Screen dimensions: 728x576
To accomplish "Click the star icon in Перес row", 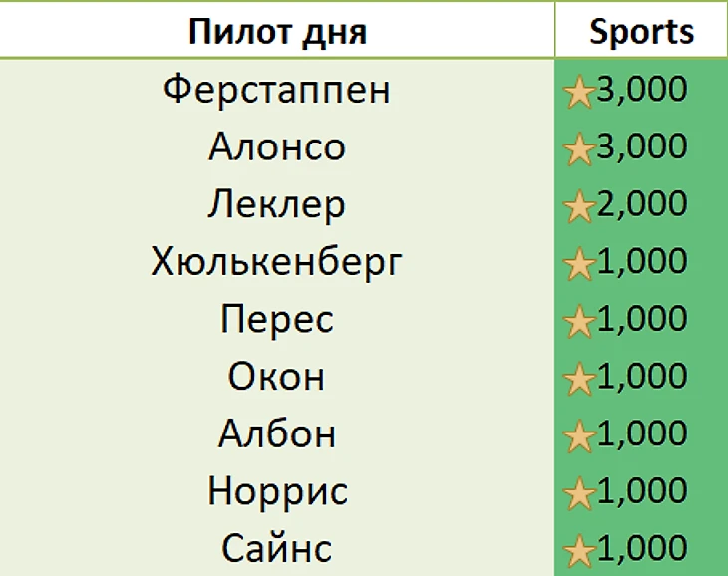I will click(578, 323).
